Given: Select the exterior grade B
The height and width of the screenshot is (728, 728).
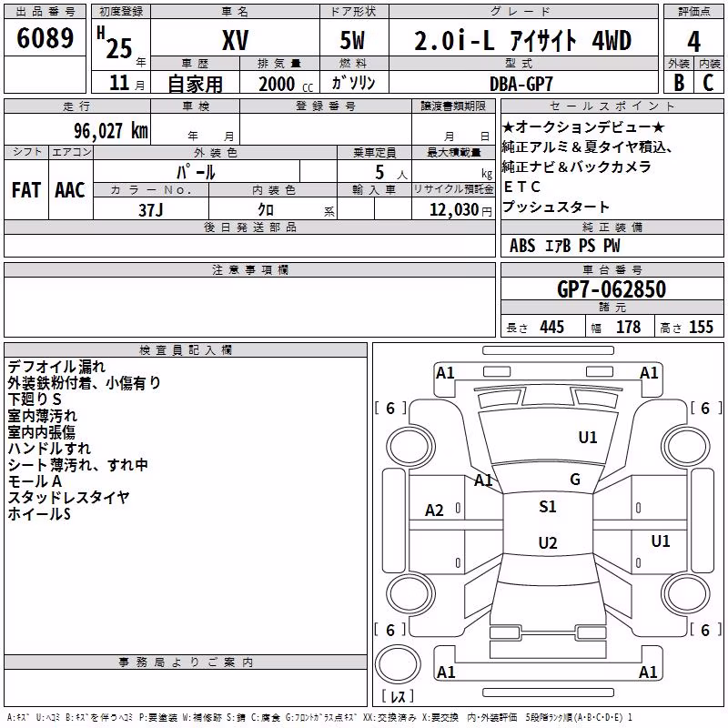Looking at the screenshot, I should coord(679,83).
